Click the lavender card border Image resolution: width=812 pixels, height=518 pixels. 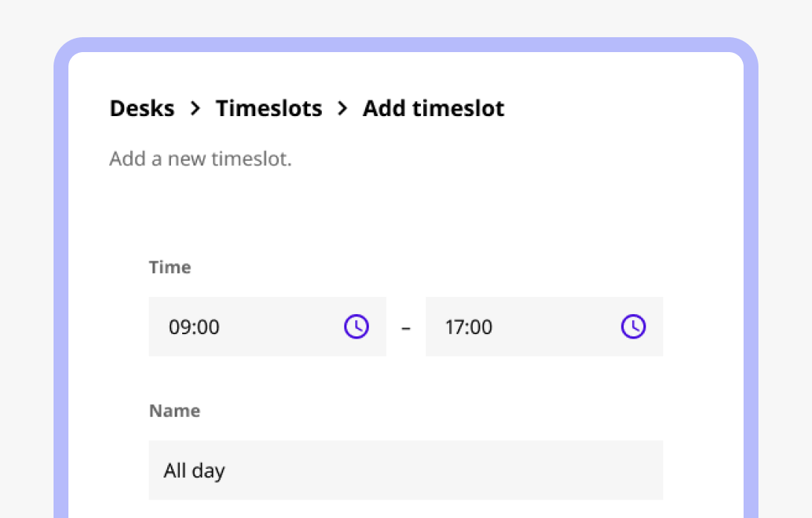406,45
